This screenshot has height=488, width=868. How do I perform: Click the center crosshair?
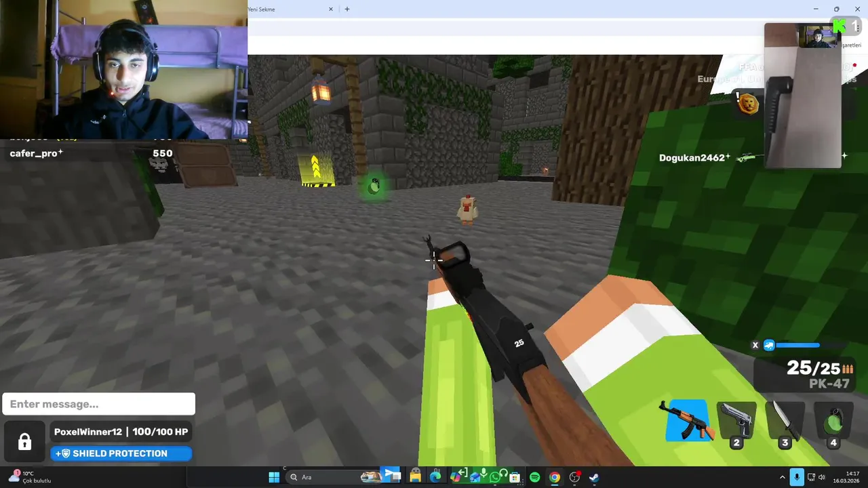[x=434, y=260]
